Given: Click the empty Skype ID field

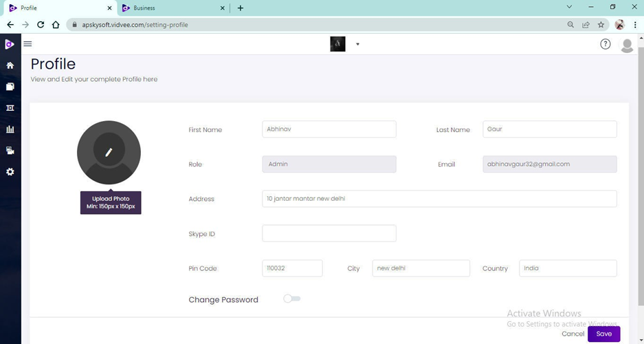Looking at the screenshot, I should pyautogui.click(x=329, y=233).
